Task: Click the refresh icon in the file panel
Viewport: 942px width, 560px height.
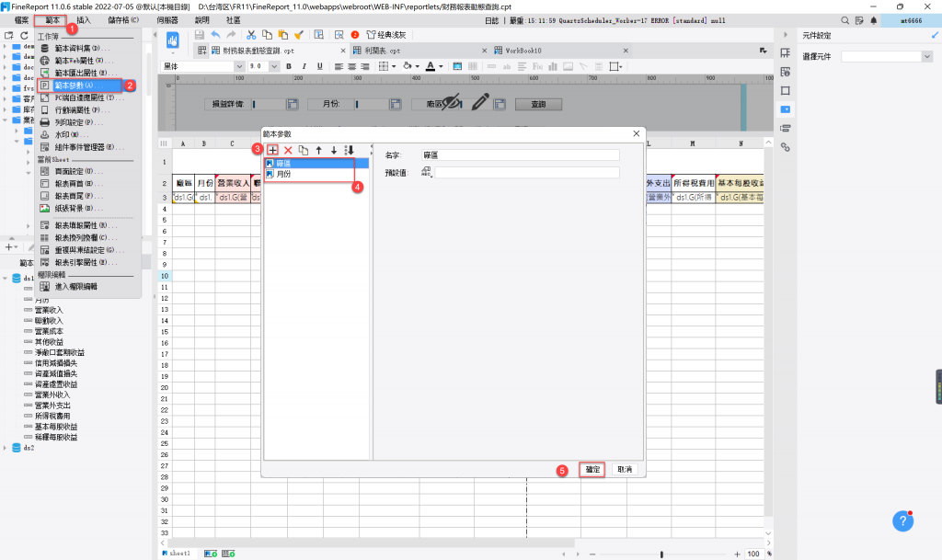Action: pos(24,36)
